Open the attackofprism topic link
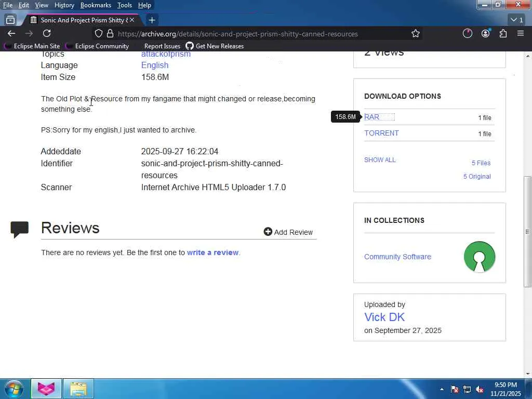Screen dimensions: 532x399 tap(166, 54)
